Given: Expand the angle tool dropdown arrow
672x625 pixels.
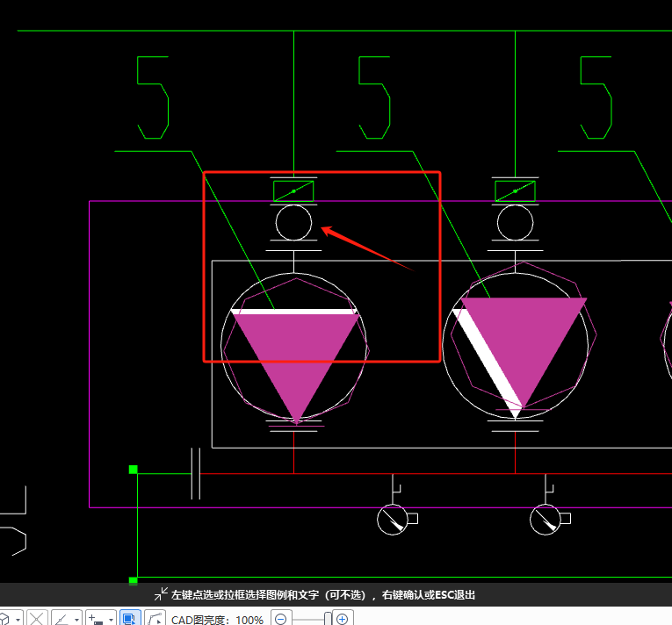Looking at the screenshot, I should (76, 620).
